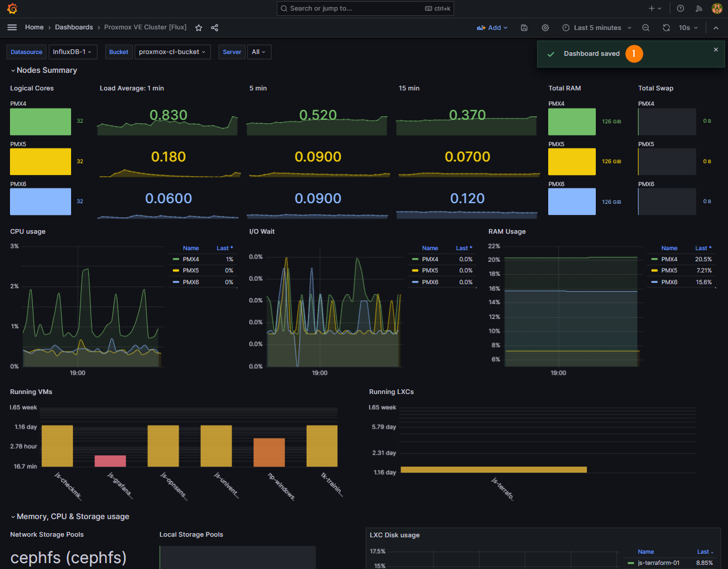Open the Add panel menu
The height and width of the screenshot is (569, 728).
[492, 28]
